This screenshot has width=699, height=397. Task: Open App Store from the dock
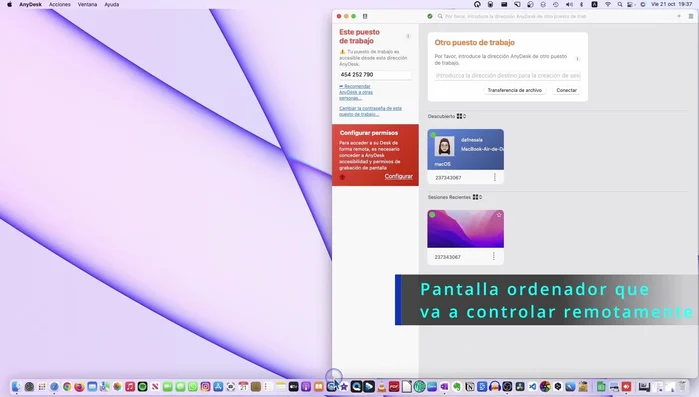218,387
